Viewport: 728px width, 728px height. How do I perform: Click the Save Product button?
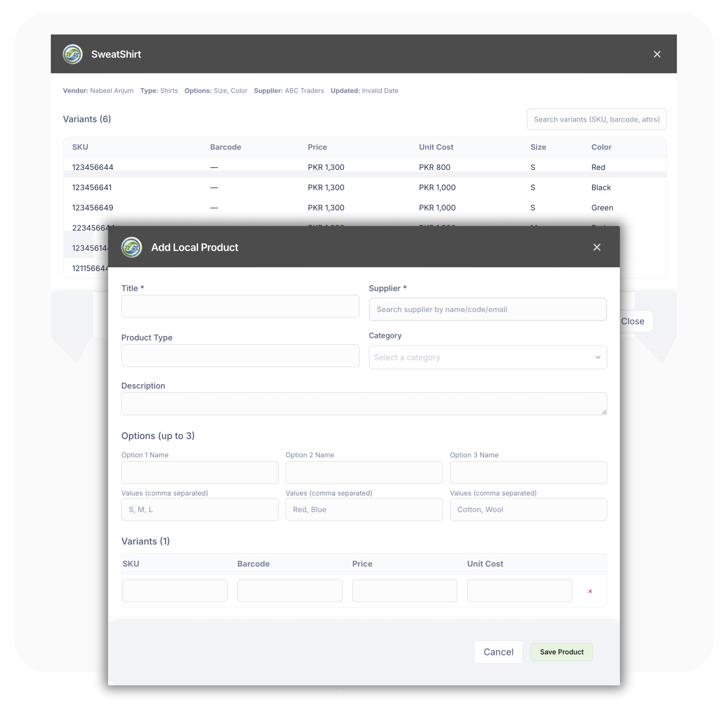pyautogui.click(x=561, y=652)
